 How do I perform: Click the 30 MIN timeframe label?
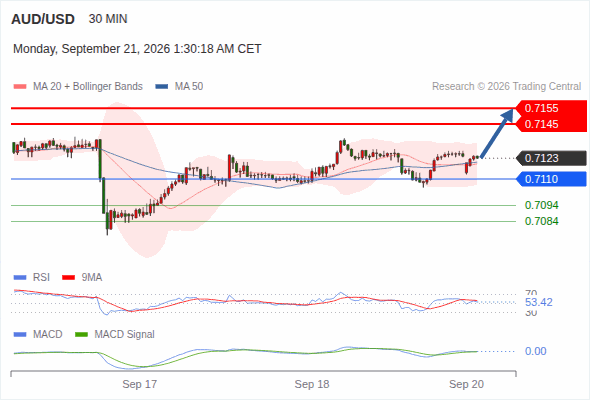108,19
